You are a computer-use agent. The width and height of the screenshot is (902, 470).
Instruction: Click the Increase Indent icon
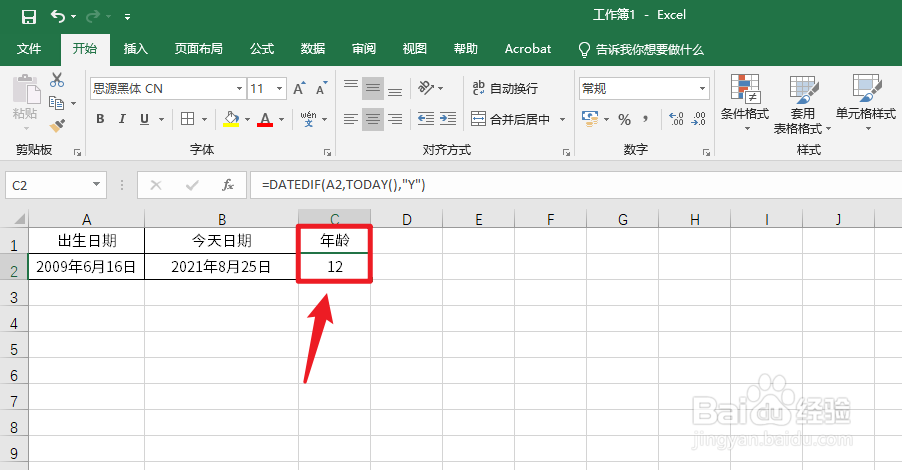click(448, 119)
